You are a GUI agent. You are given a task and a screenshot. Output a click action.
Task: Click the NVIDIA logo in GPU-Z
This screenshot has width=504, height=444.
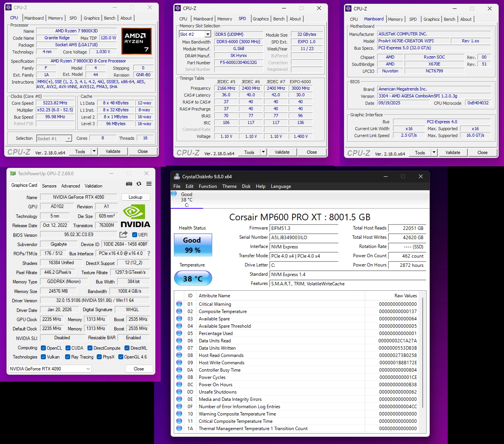coord(135,216)
